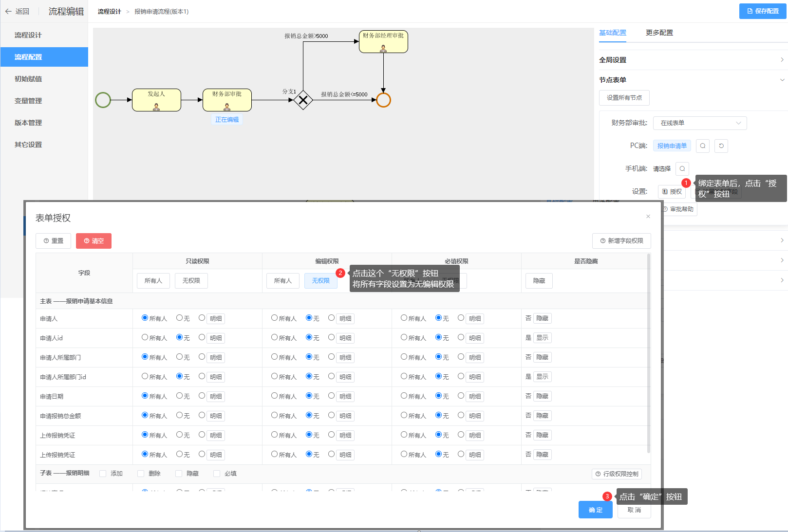Screen dimensions: 788x532
Task: Select required 明细 radio for 申请报销总金额
Action: [461, 415]
